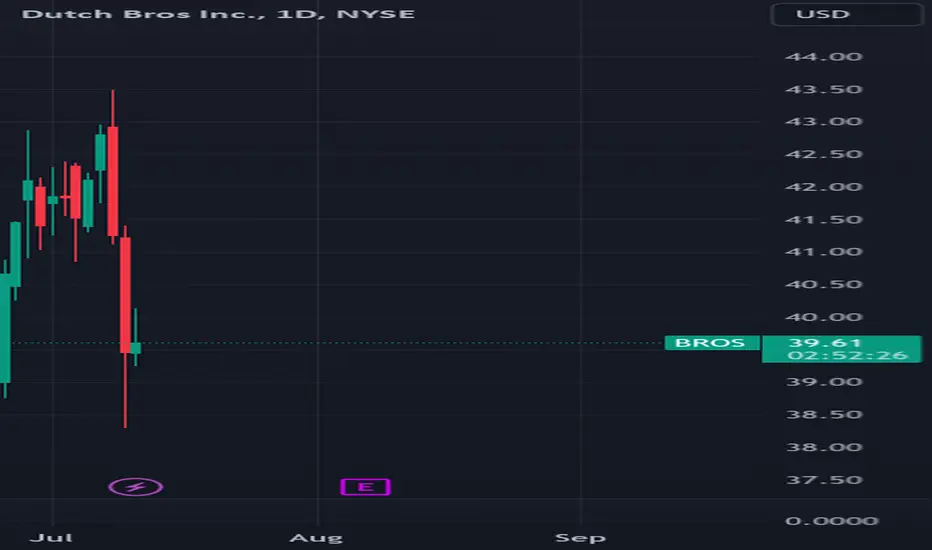Screen dimensions: 932x550
Task: Click the Jul date axis label
Action: pos(51,538)
